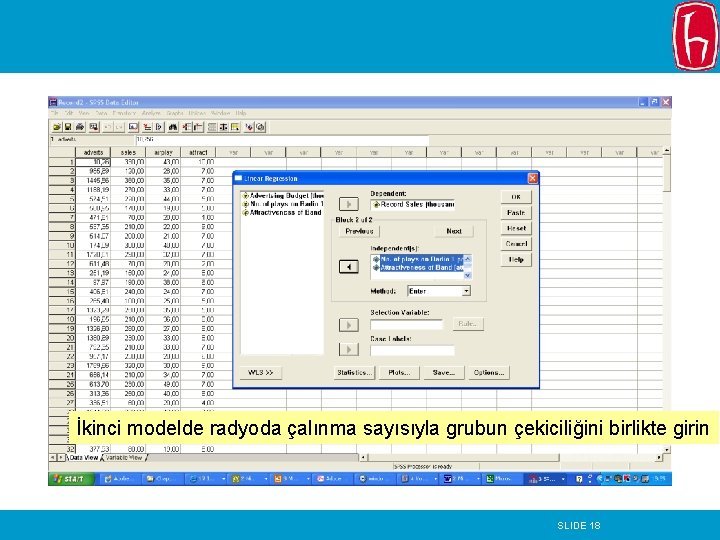This screenshot has width=720, height=540.
Task: Click the Split File toolbar icon
Action: pyautogui.click(x=212, y=127)
